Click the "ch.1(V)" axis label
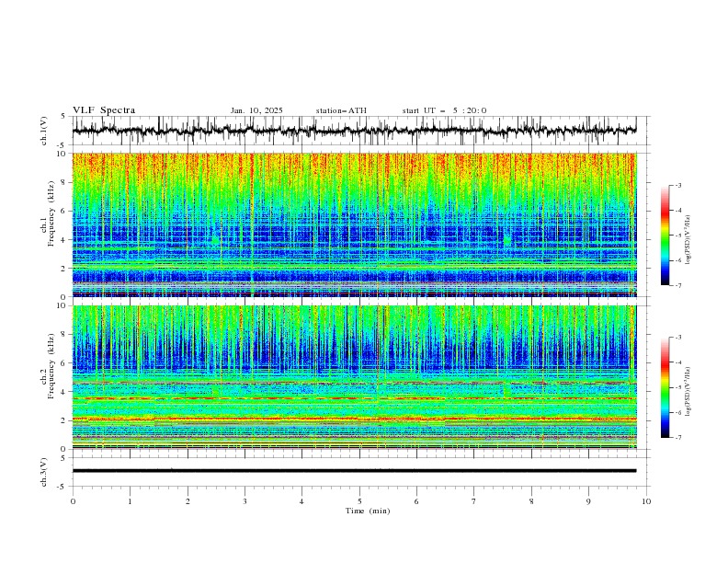 click(44, 131)
